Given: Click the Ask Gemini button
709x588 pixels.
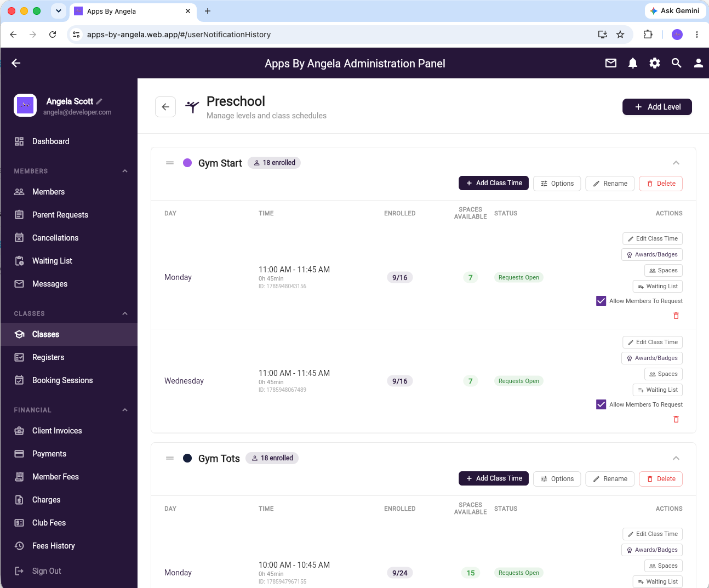Looking at the screenshot, I should point(675,10).
